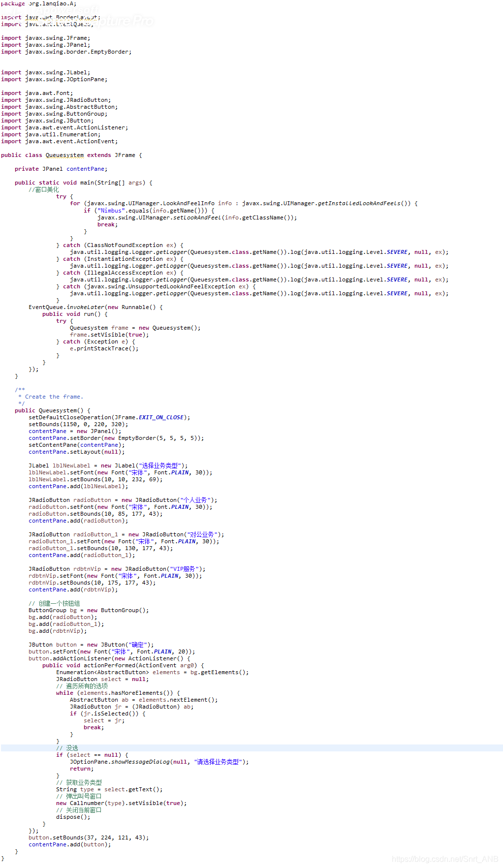Click the underlined 'Queuesystem' class name in declaration
Image resolution: width=503 pixels, height=868 pixels.
64,155
